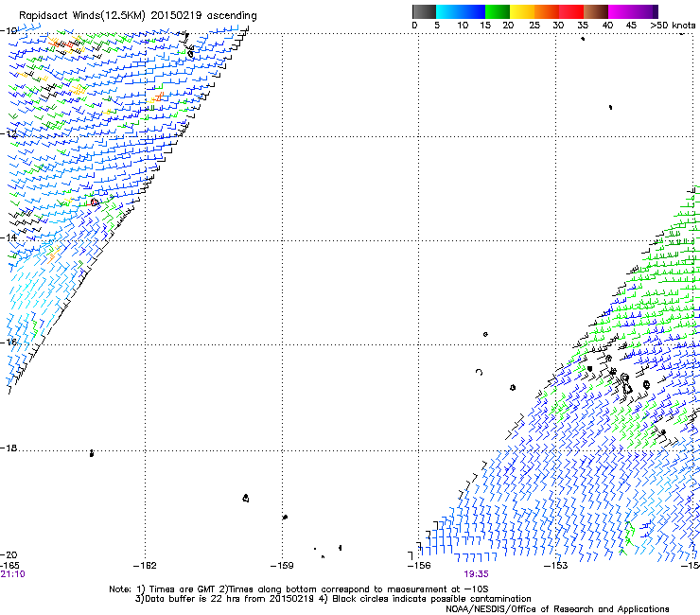Pick the brown 35-40 knots legend segment
Screen dimensions: 700x615
[596, 11]
